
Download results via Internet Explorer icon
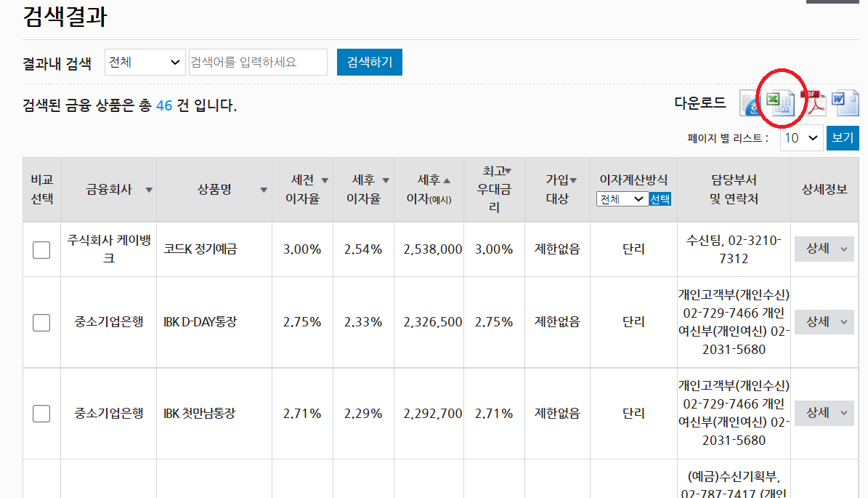pyautogui.click(x=750, y=104)
